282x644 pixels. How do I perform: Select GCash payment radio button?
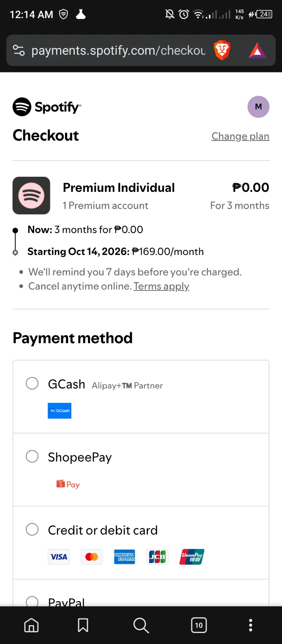coord(32,383)
